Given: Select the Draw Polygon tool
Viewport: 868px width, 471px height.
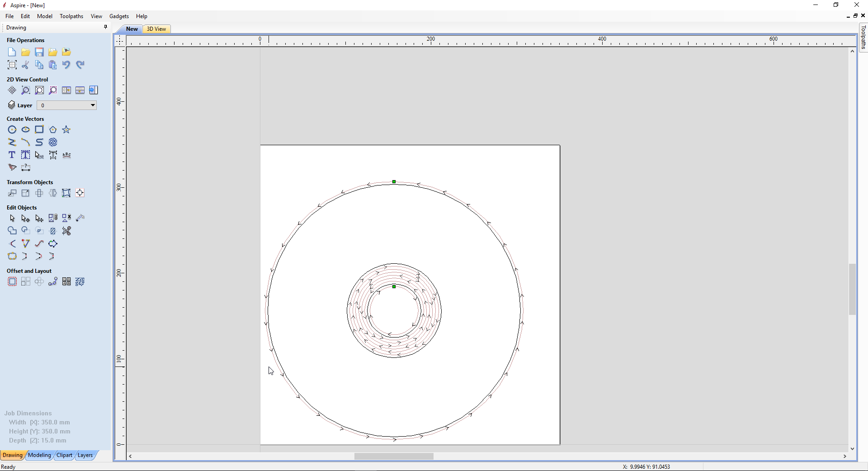Looking at the screenshot, I should 53,129.
